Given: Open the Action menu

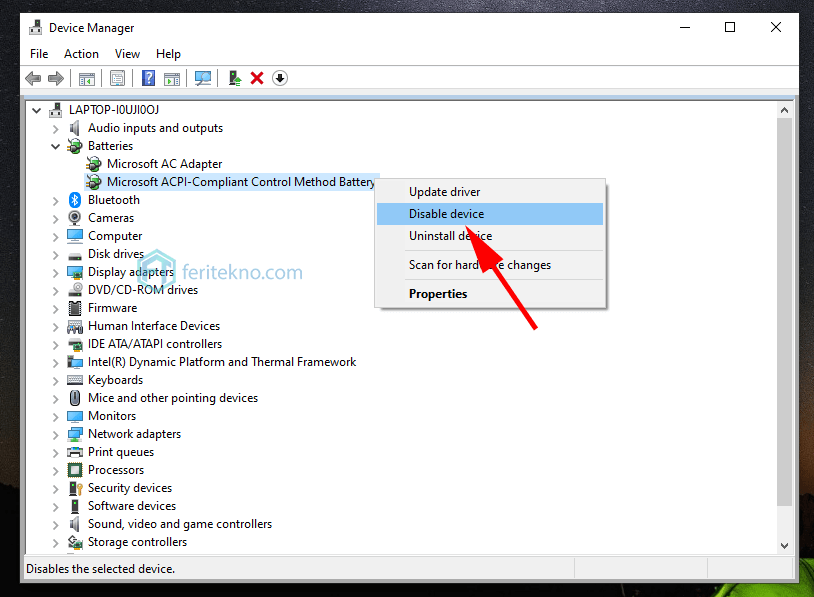Looking at the screenshot, I should tap(82, 54).
